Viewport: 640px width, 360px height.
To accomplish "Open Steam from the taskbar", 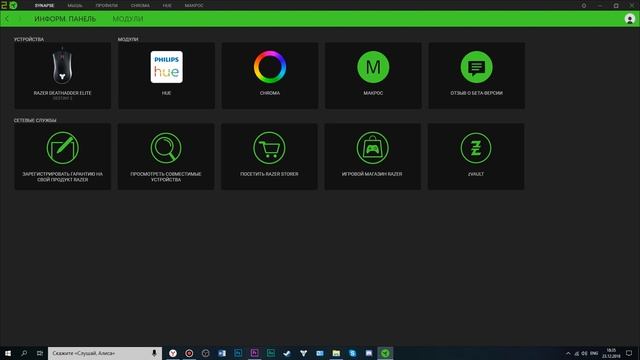I will tap(287, 353).
